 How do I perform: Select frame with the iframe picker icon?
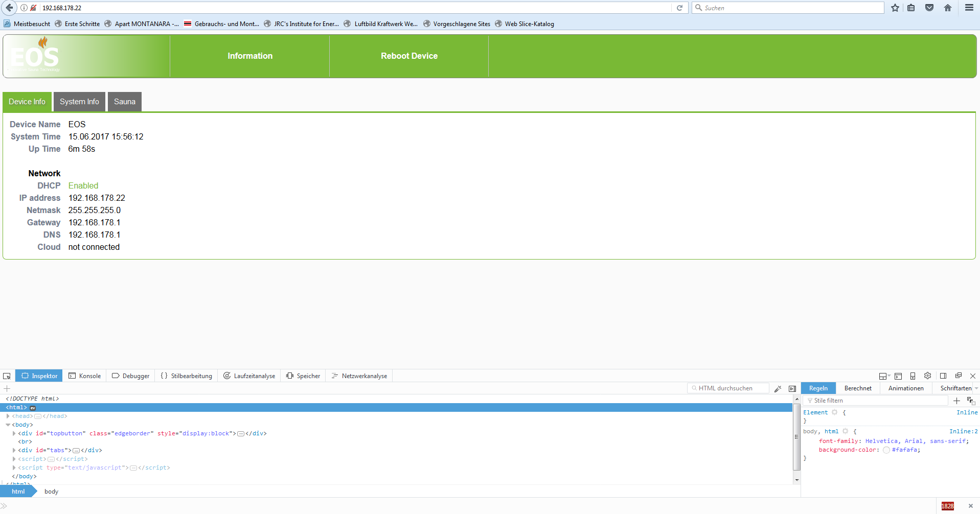coord(884,376)
